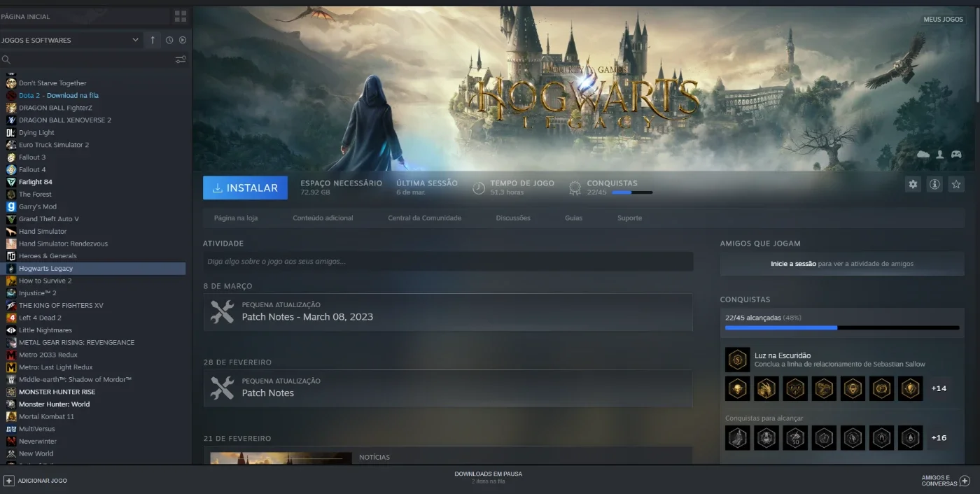Toggle sort direction arrow in sidebar

[153, 40]
